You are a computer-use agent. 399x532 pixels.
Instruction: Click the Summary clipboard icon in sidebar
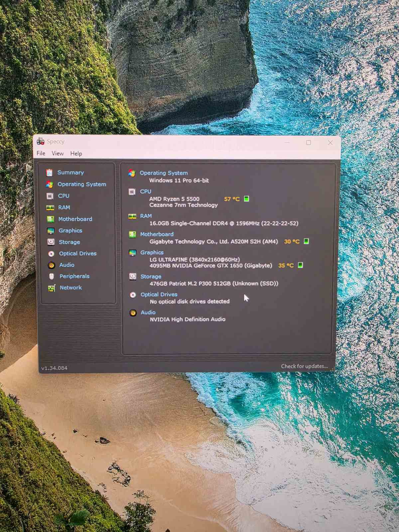[x=49, y=173]
